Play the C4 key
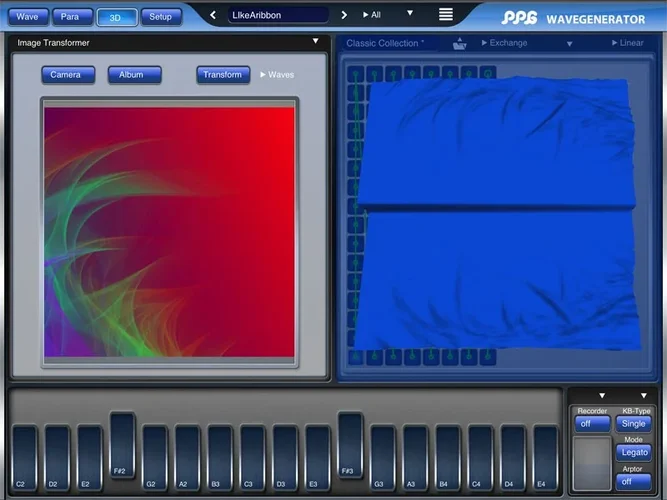 click(x=481, y=458)
